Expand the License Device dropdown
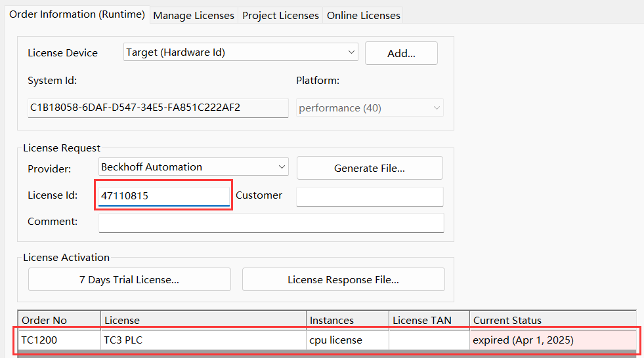Viewport: 644px width, 358px height. (x=351, y=52)
